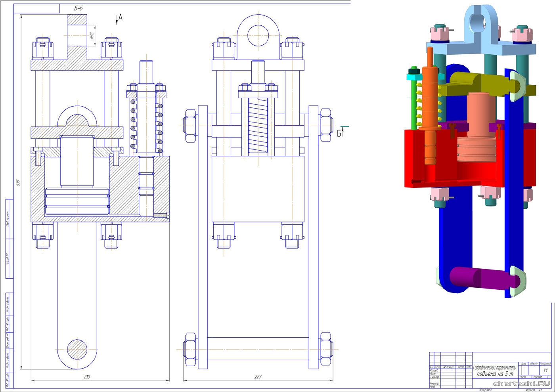Select the 539 overall height dimension
Viewport: 555px width, 392px height.
(x=18, y=183)
